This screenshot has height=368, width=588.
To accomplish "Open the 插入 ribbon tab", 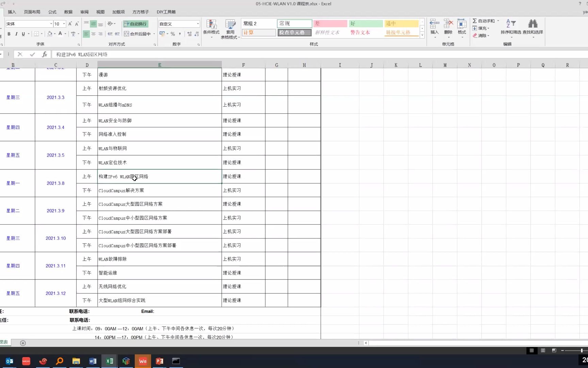I will coord(12,12).
